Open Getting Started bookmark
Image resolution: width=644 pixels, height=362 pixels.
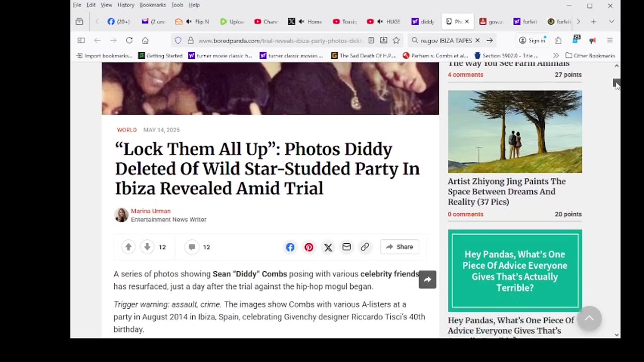pos(160,56)
